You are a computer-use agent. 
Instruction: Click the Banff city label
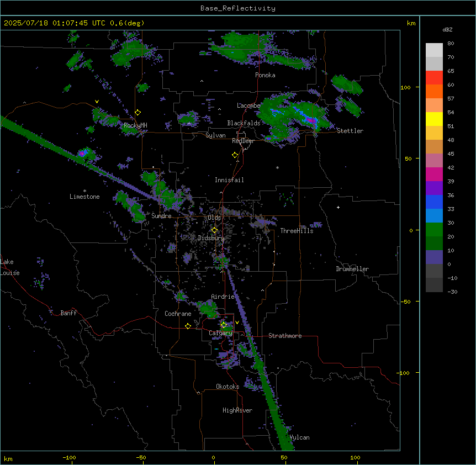[68, 313]
